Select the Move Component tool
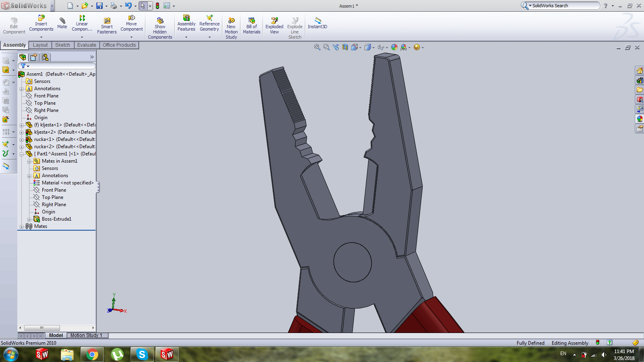The width and height of the screenshot is (644, 362). pyautogui.click(x=131, y=23)
